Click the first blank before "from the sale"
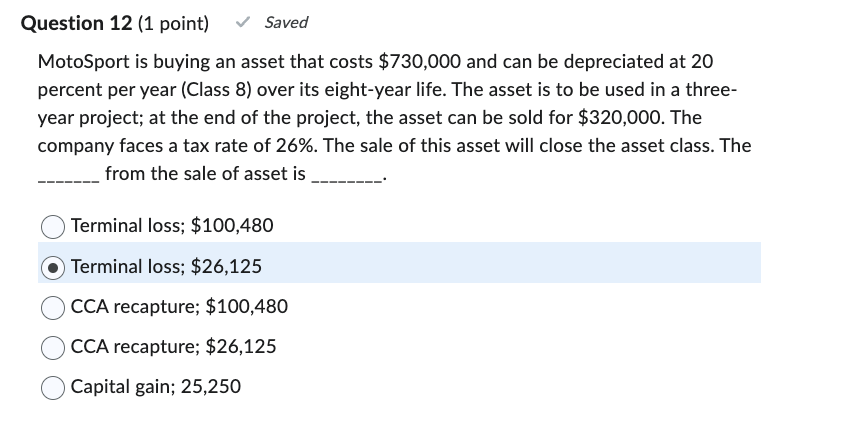This screenshot has width=847, height=423. pos(67,176)
